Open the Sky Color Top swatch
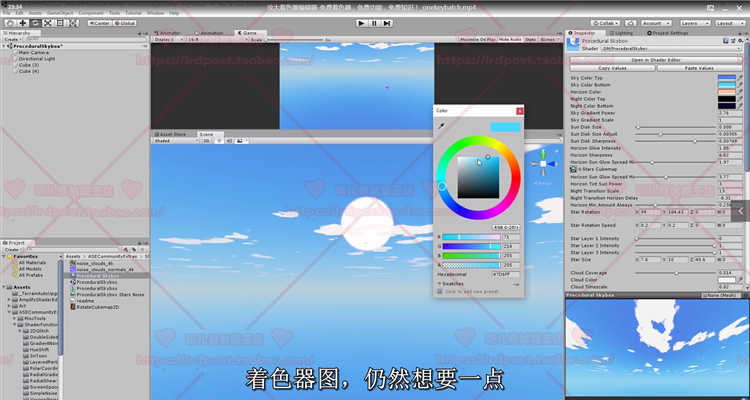Viewport: 750px width, 400px height. 727,78
